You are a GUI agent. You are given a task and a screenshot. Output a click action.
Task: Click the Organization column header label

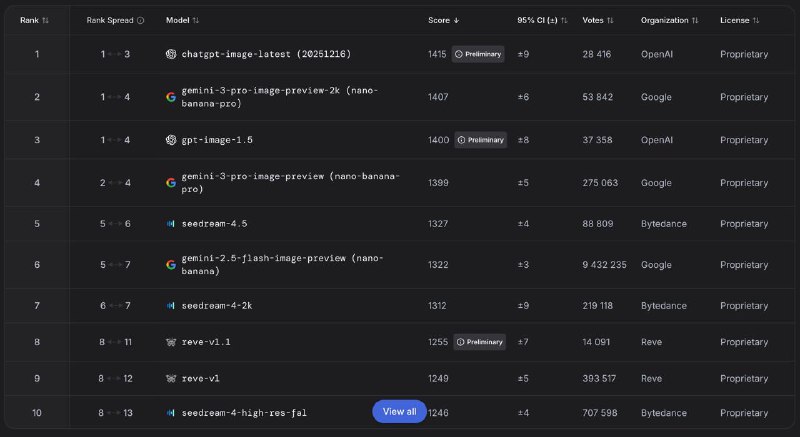[665, 20]
